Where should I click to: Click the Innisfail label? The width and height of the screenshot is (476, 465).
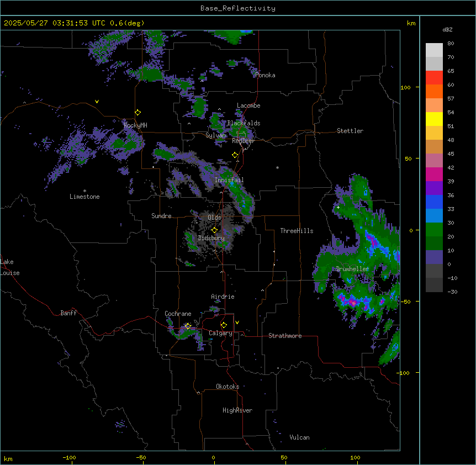[x=229, y=180]
